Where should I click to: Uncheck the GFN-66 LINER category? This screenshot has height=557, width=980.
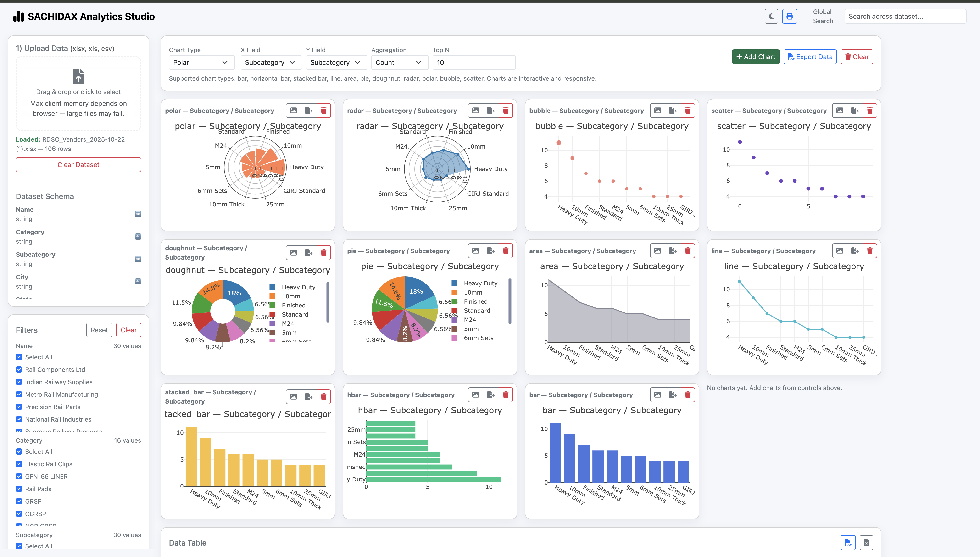[x=19, y=476]
